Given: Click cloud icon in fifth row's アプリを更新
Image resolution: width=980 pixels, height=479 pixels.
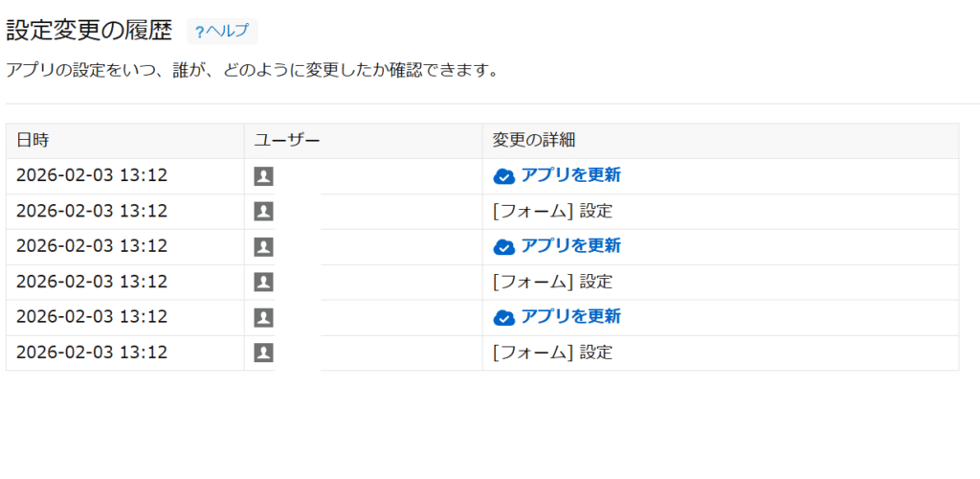Looking at the screenshot, I should 503,317.
